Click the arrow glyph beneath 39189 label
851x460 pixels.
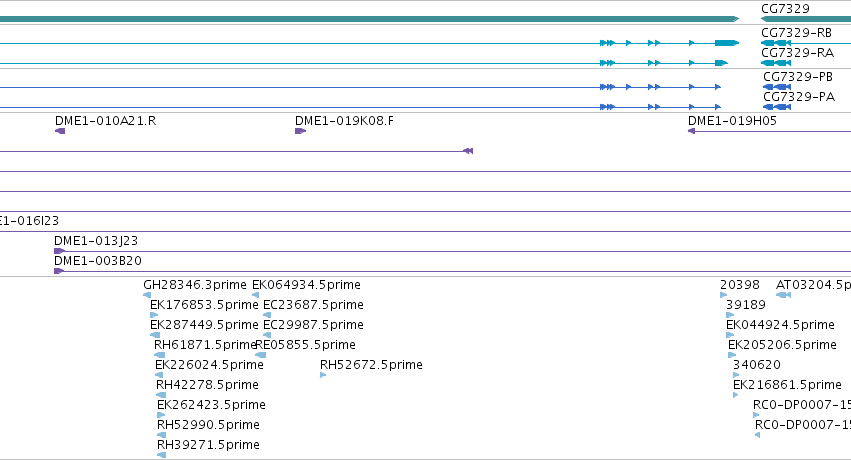[730, 315]
